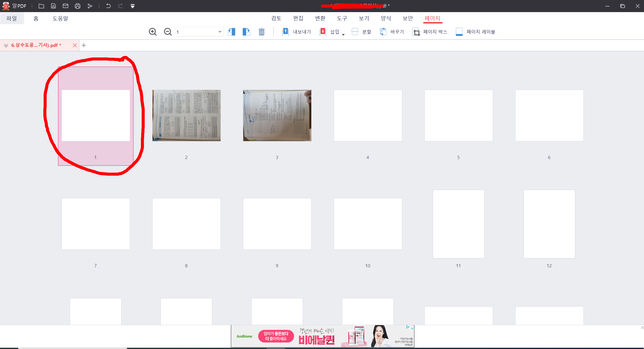Click 분할 split document button
Screen dimensions: 644x349
tap(361, 32)
